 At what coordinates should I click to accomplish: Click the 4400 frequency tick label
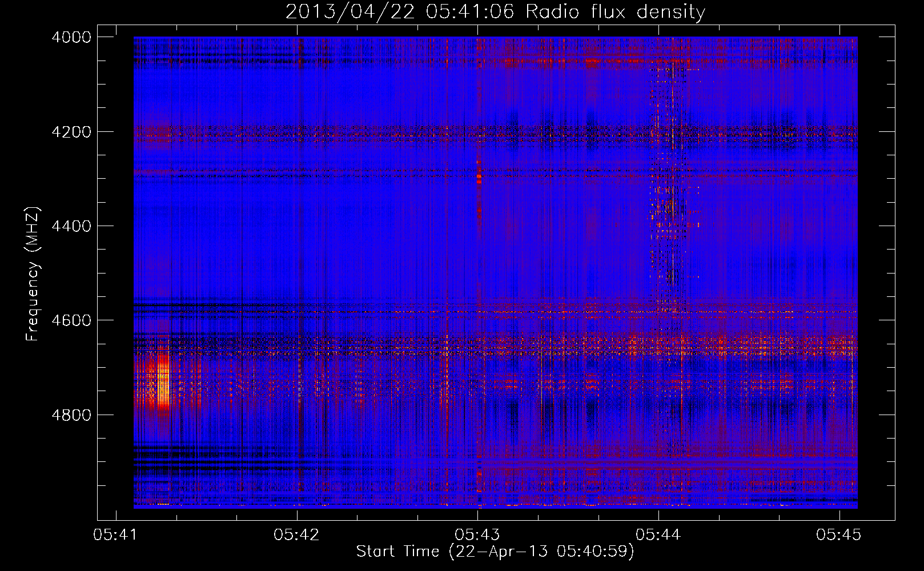[71, 226]
